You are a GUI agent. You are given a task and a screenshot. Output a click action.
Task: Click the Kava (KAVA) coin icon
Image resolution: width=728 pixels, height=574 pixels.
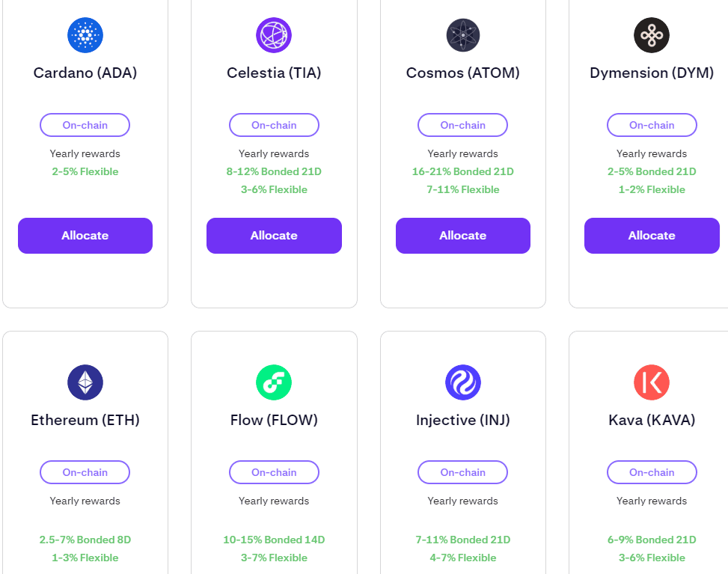652,382
